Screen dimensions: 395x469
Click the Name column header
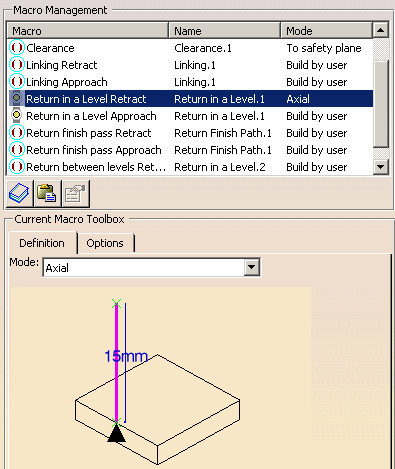tap(225, 31)
